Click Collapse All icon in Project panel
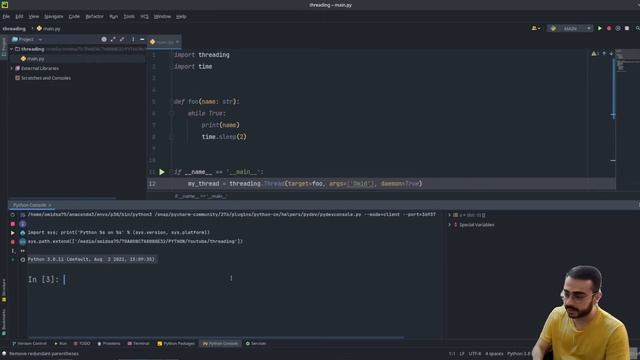 122,39
